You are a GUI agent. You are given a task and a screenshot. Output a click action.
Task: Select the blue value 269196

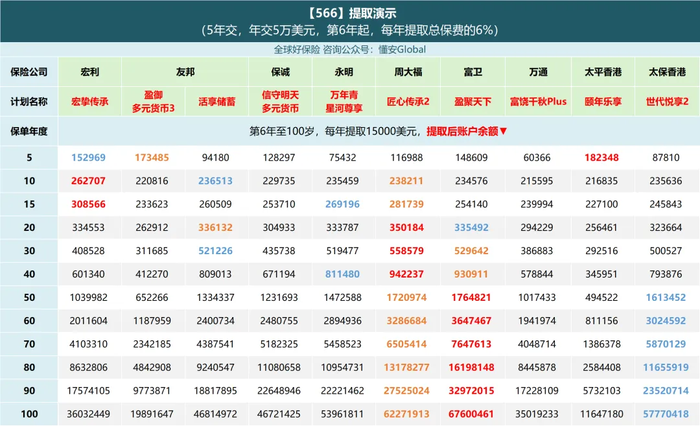(342, 204)
